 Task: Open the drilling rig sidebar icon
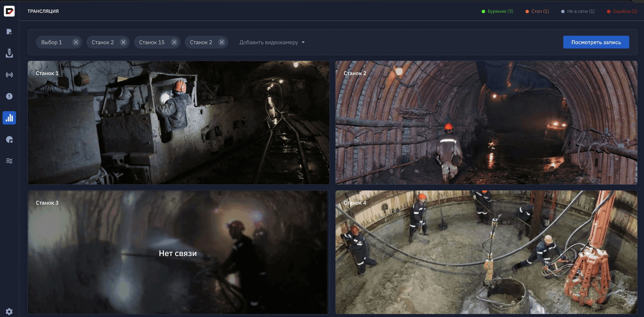click(x=9, y=53)
